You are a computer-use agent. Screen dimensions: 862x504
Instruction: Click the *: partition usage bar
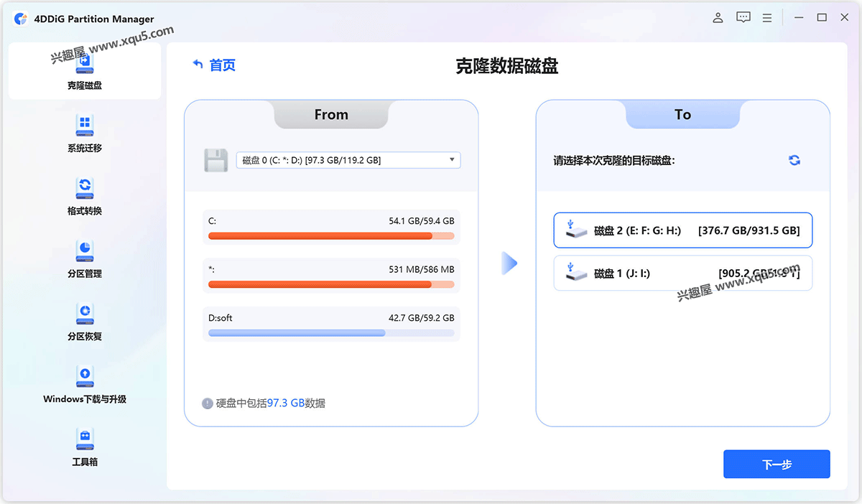coord(331,284)
